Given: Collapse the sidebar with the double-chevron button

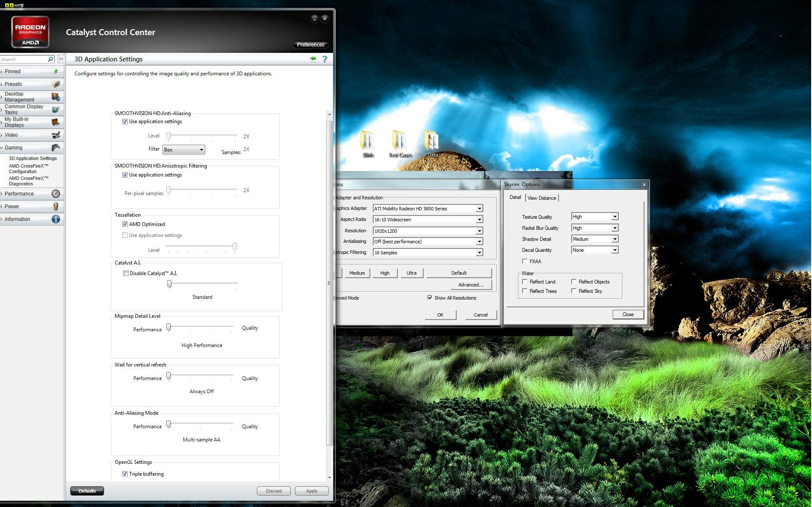Looking at the screenshot, I should pyautogui.click(x=61, y=59).
